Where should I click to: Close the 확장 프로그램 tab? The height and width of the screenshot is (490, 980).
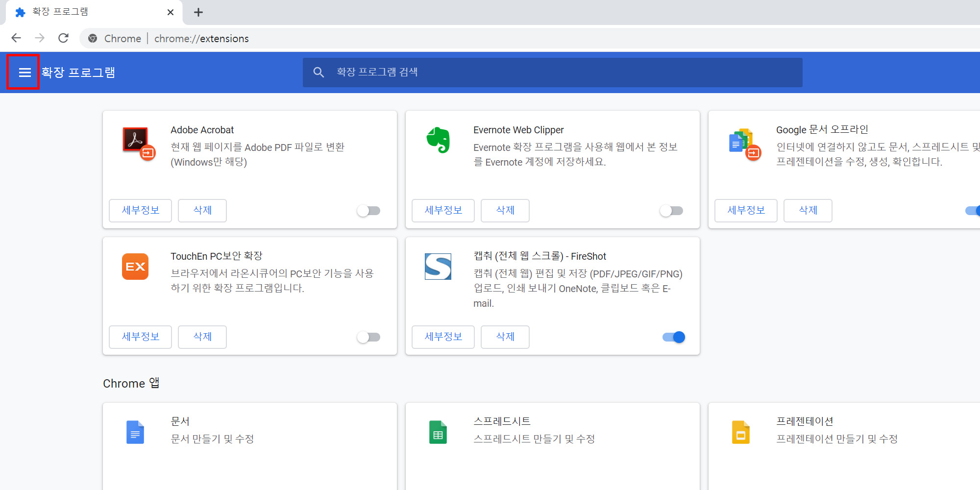[171, 12]
